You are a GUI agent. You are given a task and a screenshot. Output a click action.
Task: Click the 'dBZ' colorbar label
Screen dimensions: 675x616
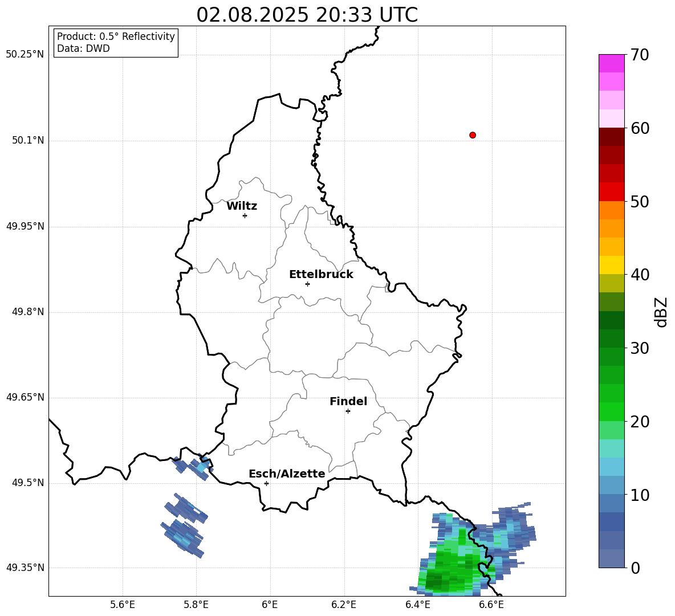click(x=661, y=312)
